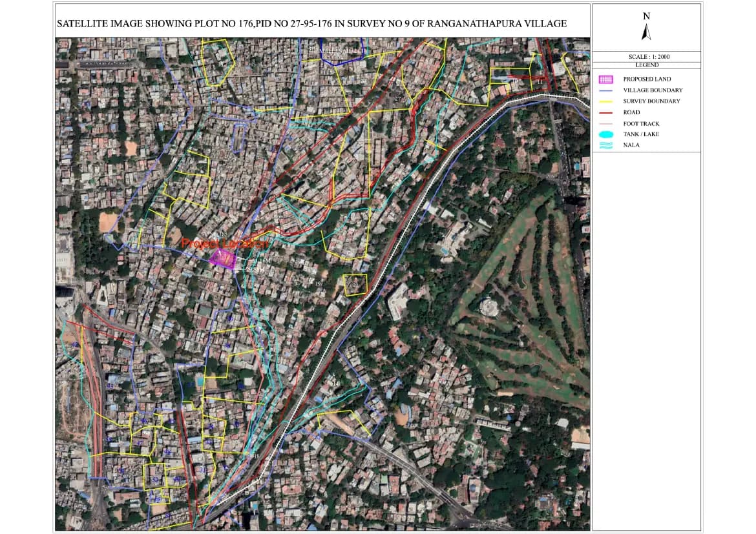The image size is (756, 534).
Task: Click the Road red legend line
Action: 605,113
